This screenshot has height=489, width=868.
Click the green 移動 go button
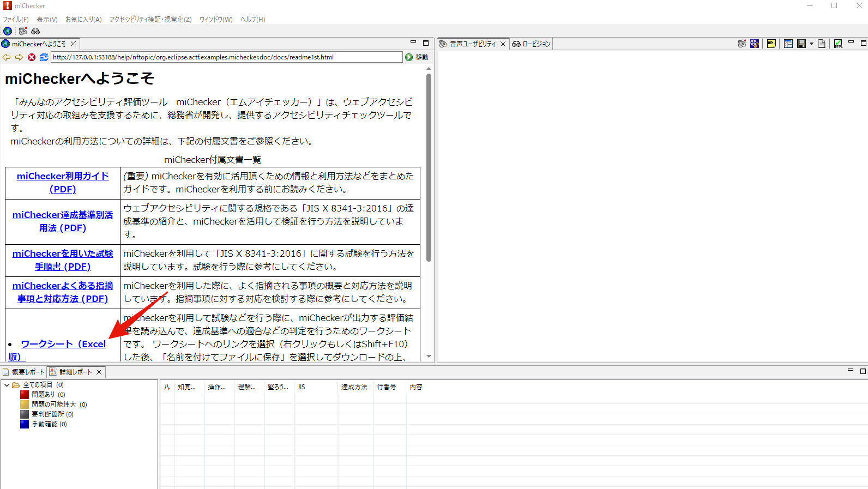click(x=417, y=57)
